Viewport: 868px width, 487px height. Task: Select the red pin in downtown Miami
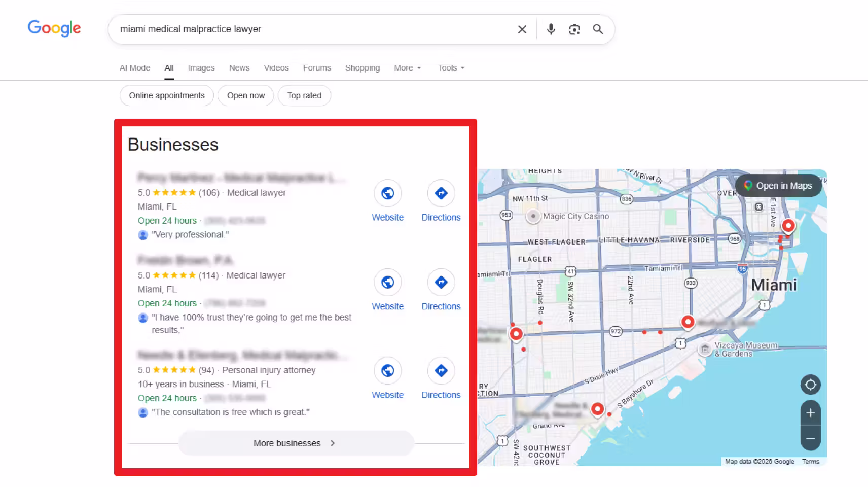point(788,226)
